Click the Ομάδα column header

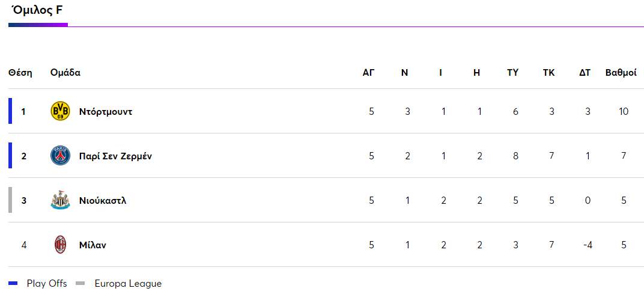pyautogui.click(x=65, y=73)
